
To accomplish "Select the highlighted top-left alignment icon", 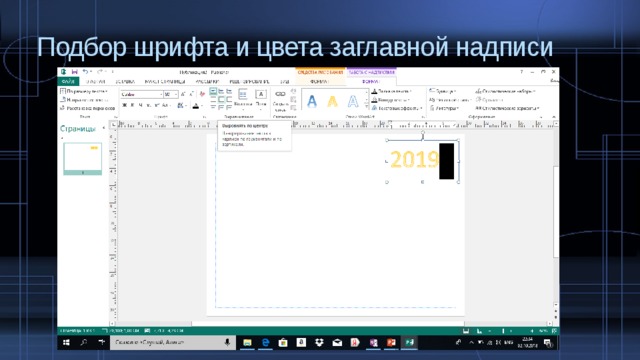I will pos(213,91).
